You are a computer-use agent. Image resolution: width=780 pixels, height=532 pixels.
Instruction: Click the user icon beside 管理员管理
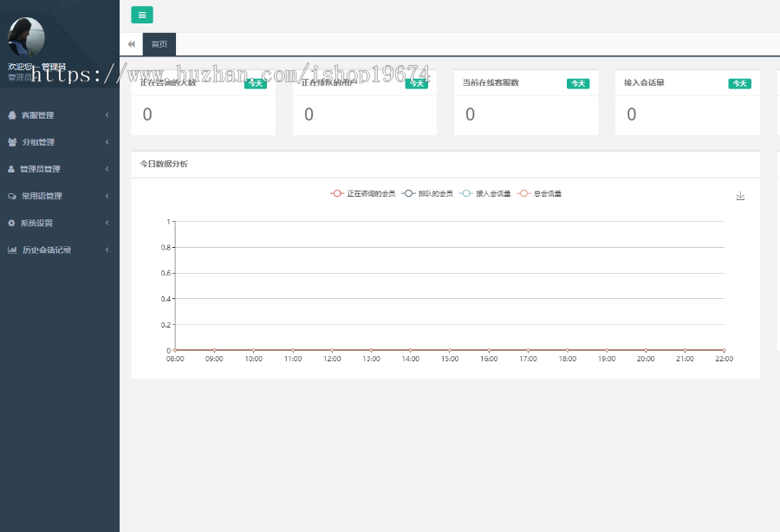tap(12, 169)
